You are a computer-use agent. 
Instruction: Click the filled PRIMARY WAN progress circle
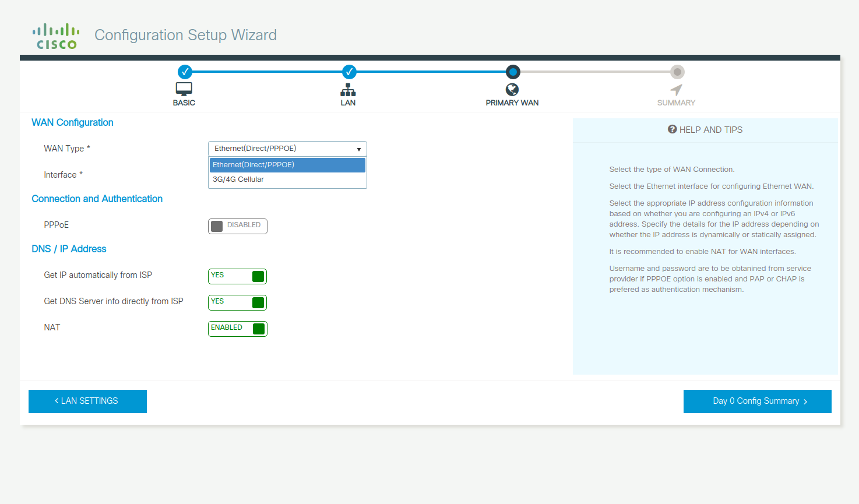pos(512,72)
